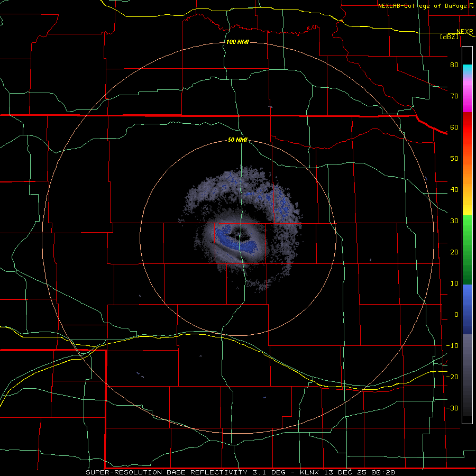Click the magenta section of the color bar
The image size is (476, 476).
point(467,97)
